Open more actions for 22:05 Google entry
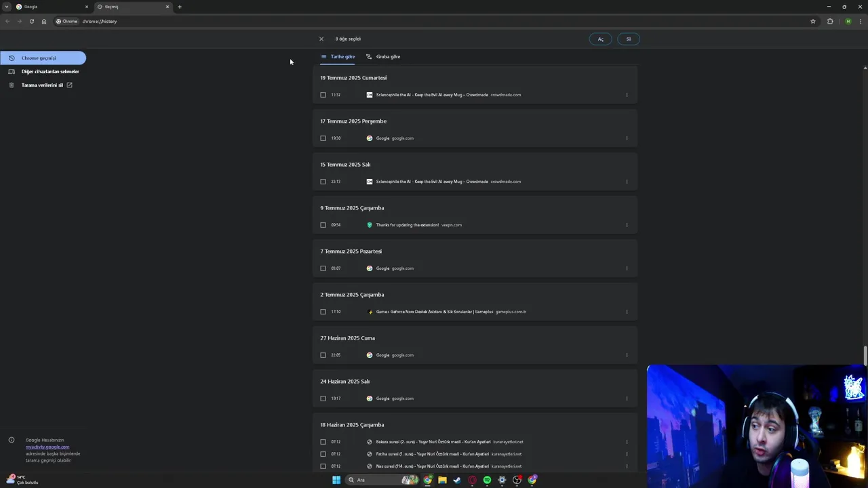 (627, 355)
